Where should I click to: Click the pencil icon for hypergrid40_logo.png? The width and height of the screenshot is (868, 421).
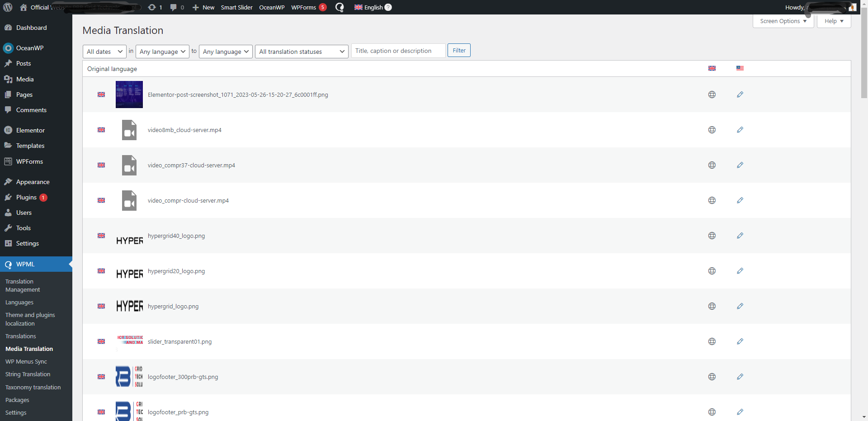(x=740, y=236)
